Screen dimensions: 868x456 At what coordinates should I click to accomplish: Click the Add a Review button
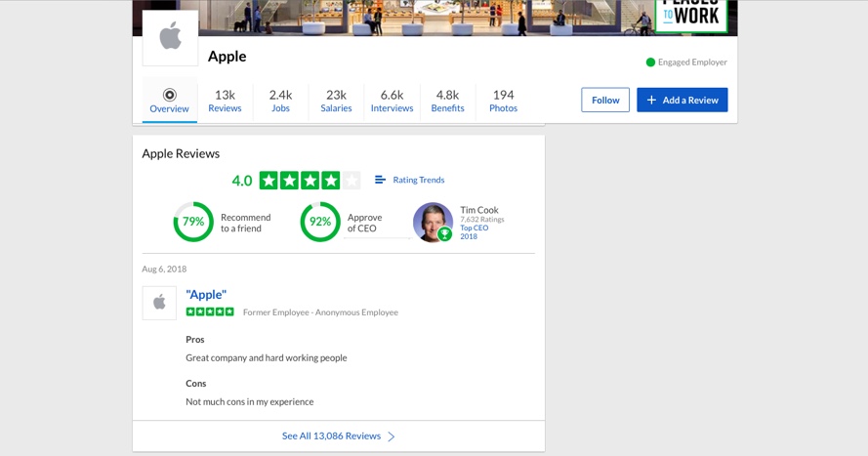(682, 100)
